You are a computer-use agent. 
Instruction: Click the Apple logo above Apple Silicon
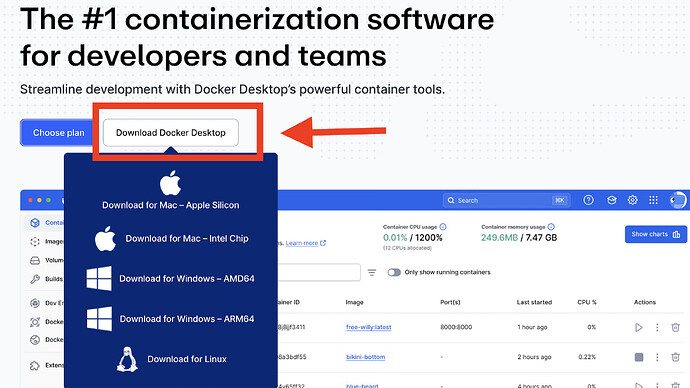click(170, 183)
